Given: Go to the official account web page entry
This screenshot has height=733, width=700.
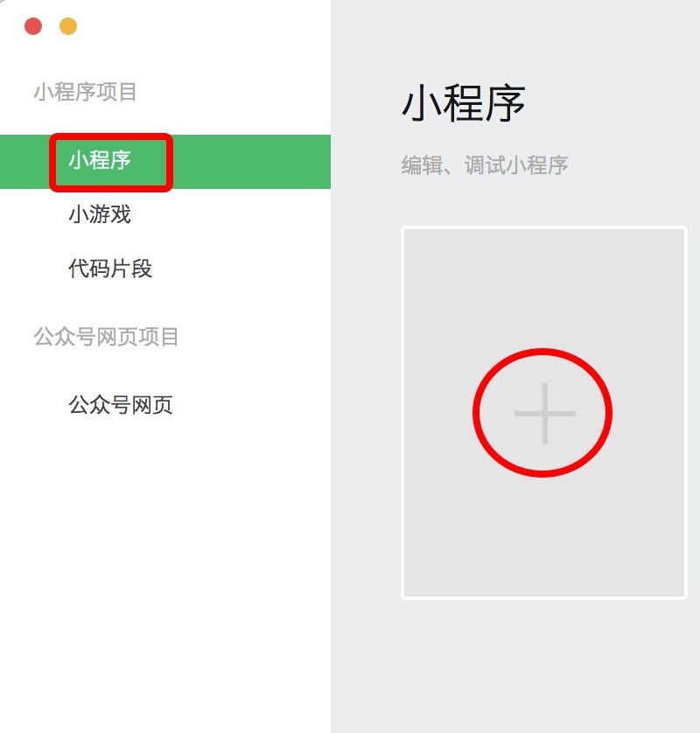Looking at the screenshot, I should [x=121, y=405].
